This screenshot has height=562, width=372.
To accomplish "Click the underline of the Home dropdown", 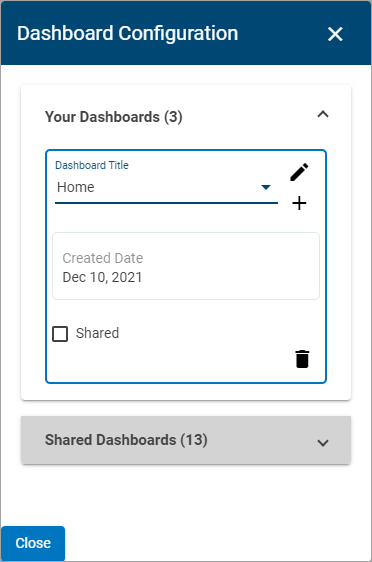I will [166, 203].
